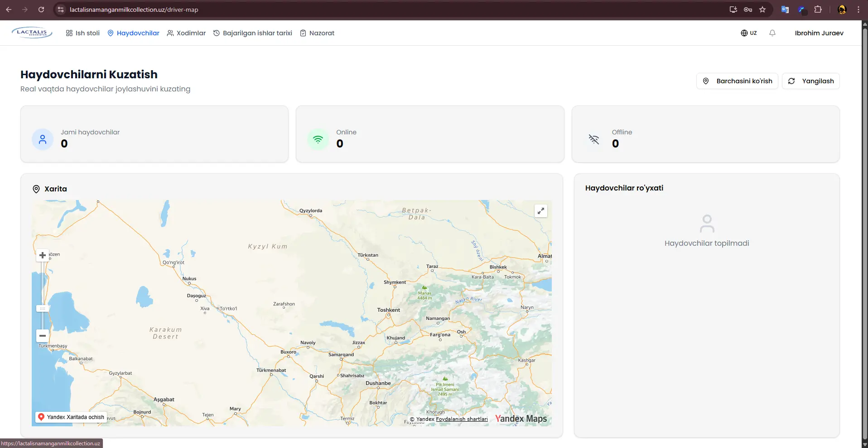Click the Online wifi icon
Image resolution: width=868 pixels, height=448 pixels.
[318, 139]
